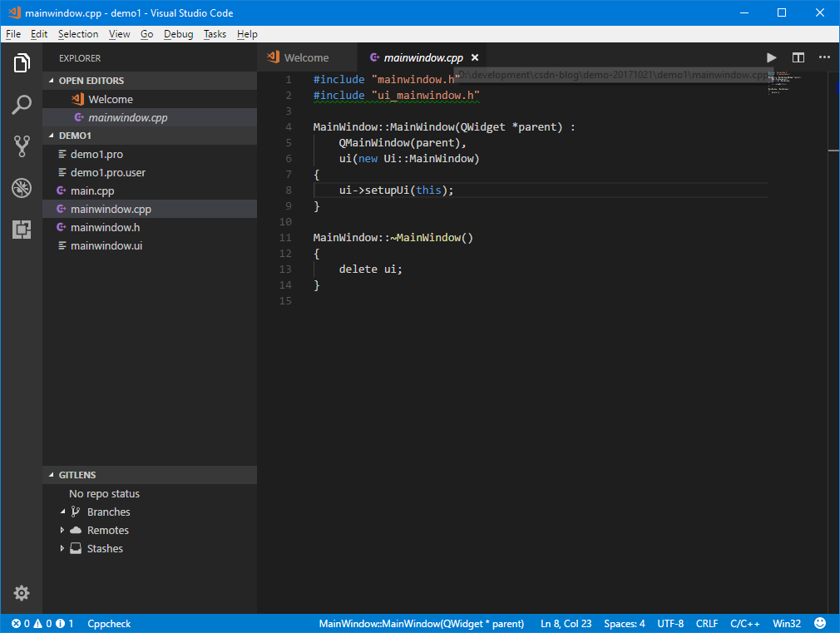Switch to the Welcome tab

[x=306, y=57]
